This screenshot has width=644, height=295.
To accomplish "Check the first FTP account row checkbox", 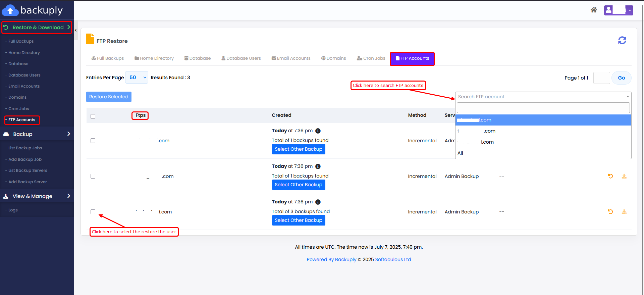I will (x=93, y=141).
